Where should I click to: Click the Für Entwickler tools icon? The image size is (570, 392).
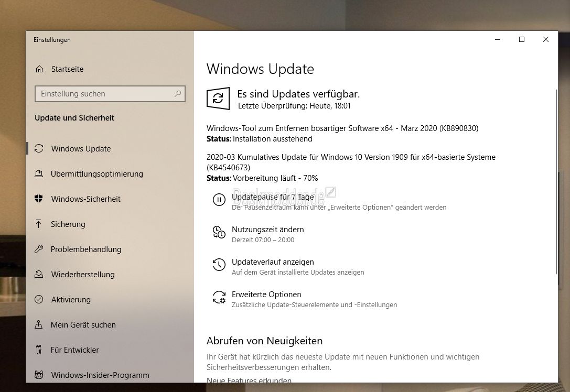(38, 350)
